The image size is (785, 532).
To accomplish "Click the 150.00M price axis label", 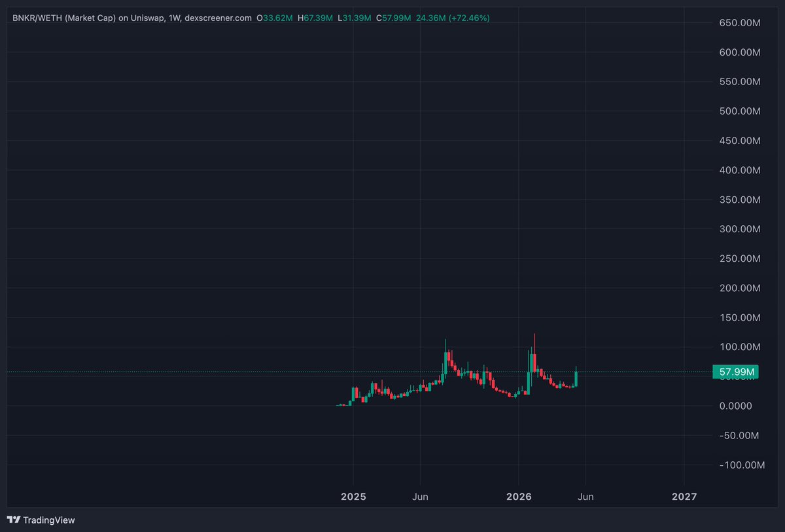I will (739, 317).
